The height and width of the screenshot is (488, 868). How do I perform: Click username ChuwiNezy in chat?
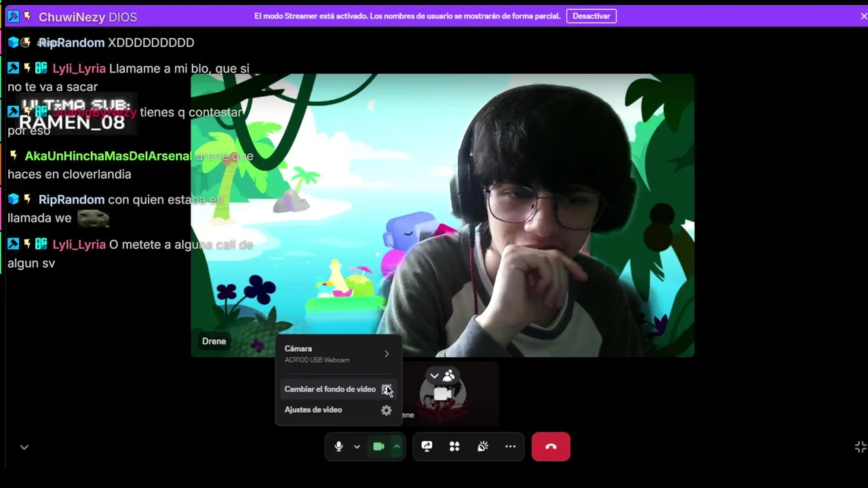pyautogui.click(x=72, y=17)
